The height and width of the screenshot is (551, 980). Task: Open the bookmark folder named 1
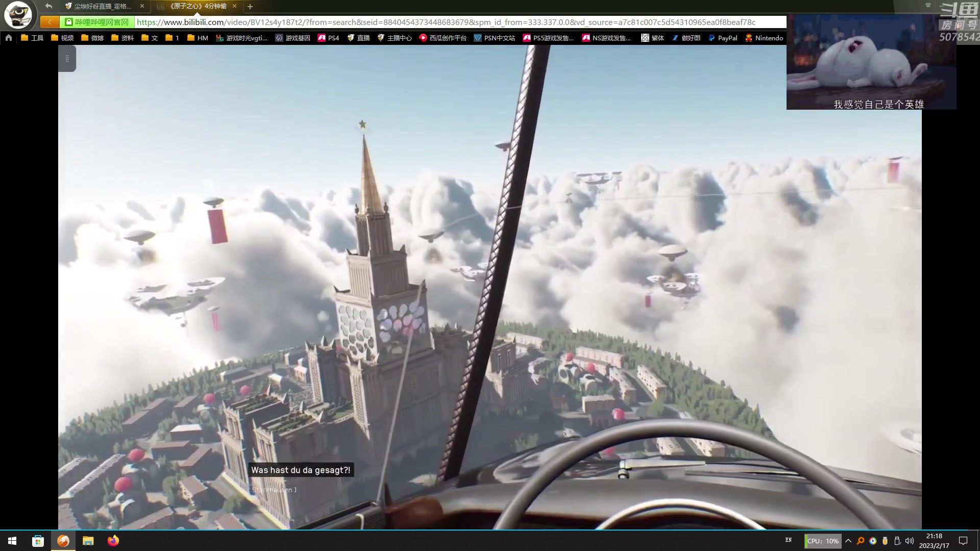(x=172, y=38)
